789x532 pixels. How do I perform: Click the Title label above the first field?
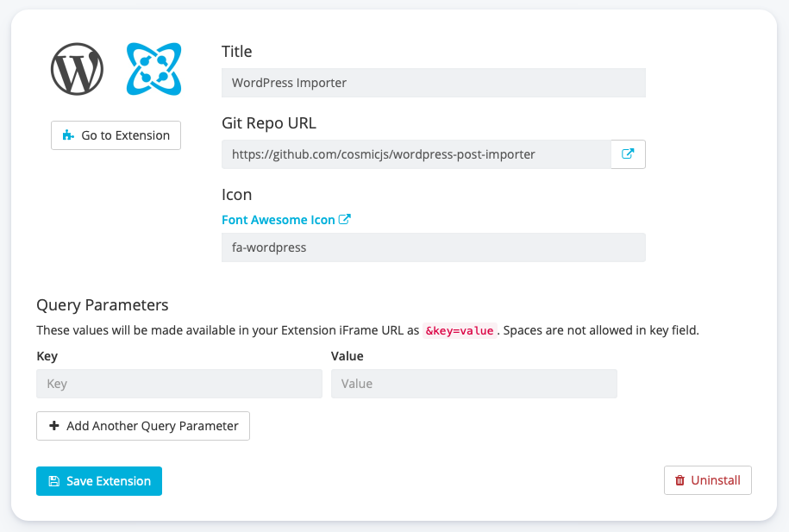click(237, 52)
